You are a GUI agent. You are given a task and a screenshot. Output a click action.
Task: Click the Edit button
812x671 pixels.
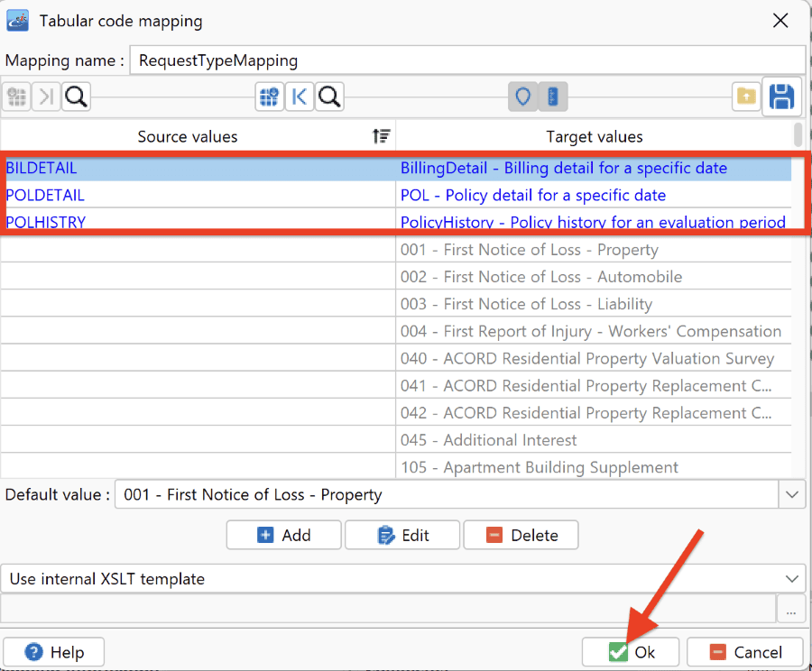pos(402,535)
